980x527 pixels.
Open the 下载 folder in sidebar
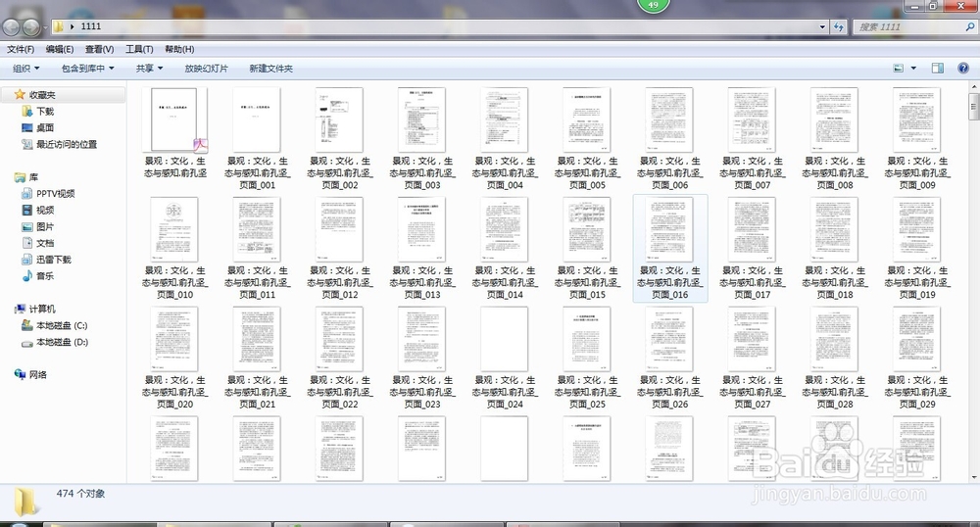(x=44, y=111)
